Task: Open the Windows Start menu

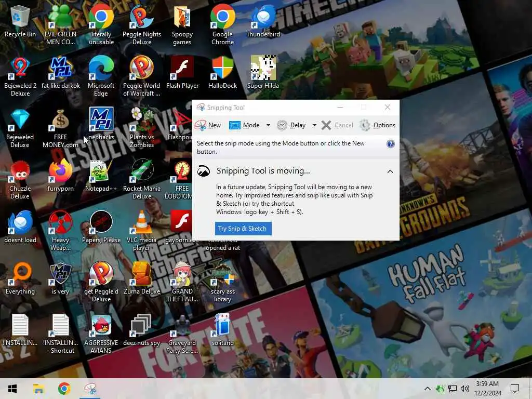Action: coord(12,389)
